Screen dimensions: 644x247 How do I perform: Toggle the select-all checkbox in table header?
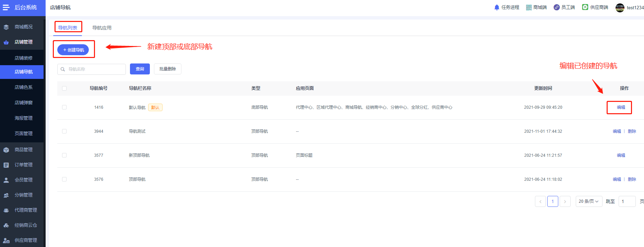(64, 89)
